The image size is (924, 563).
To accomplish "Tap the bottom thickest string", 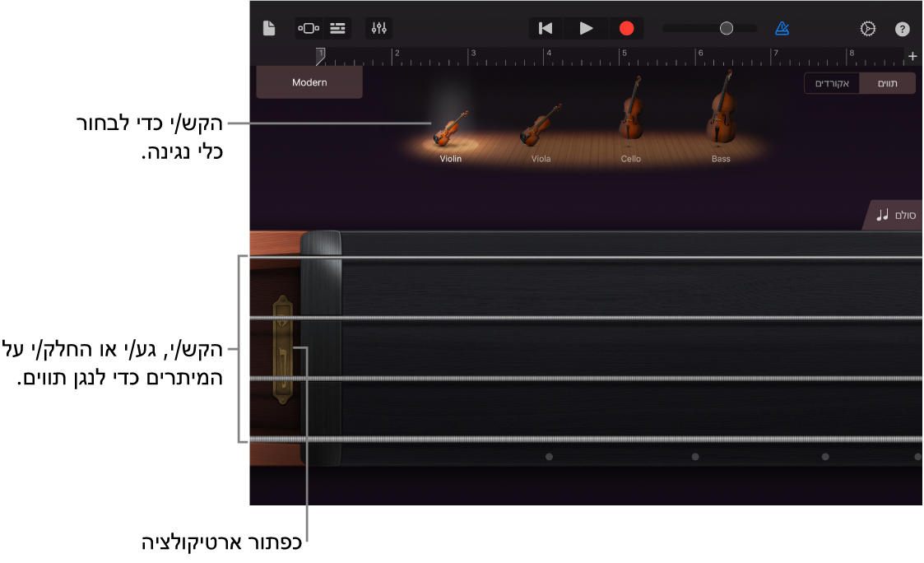I will click(x=587, y=440).
